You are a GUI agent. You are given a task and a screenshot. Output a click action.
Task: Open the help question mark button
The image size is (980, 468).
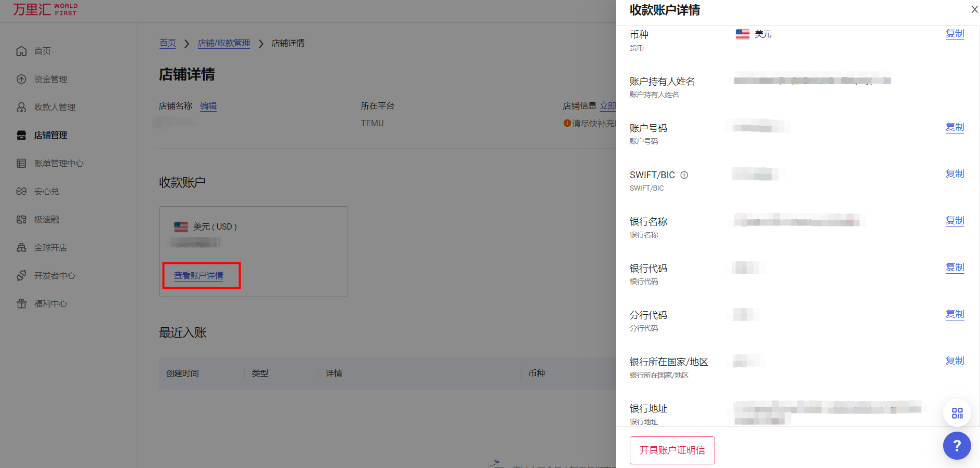coord(957,446)
